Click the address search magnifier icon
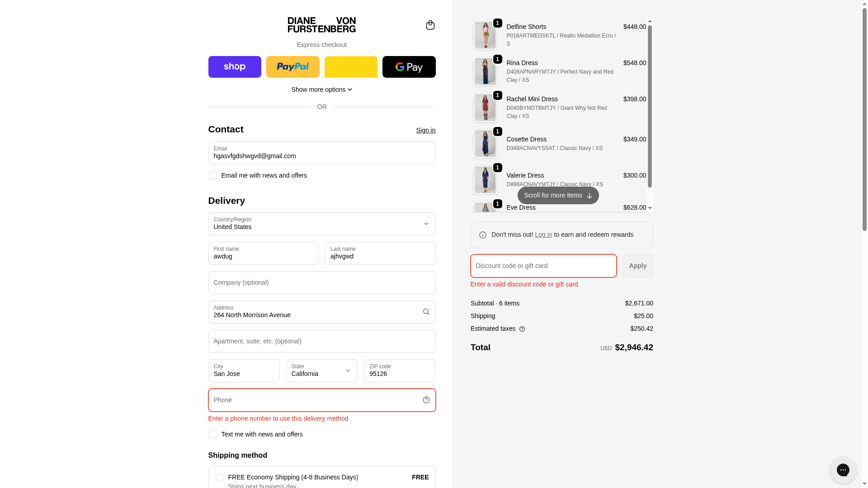Viewport: 868px width, 488px height. [x=426, y=312]
